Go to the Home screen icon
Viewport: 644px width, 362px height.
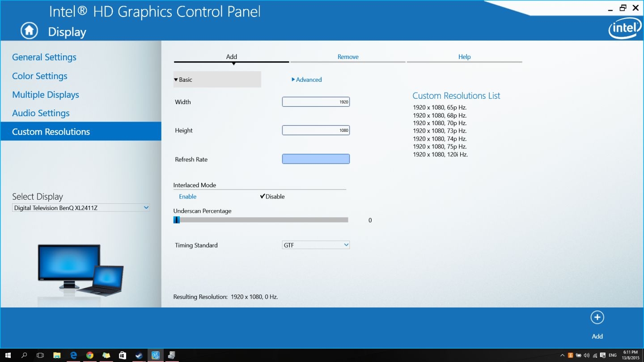29,31
